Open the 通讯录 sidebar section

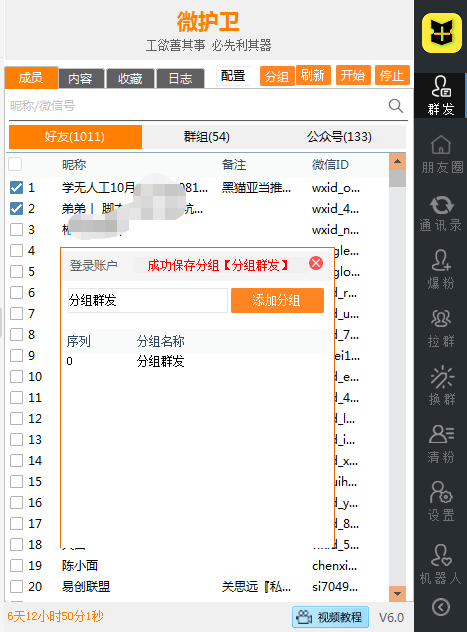click(x=441, y=213)
